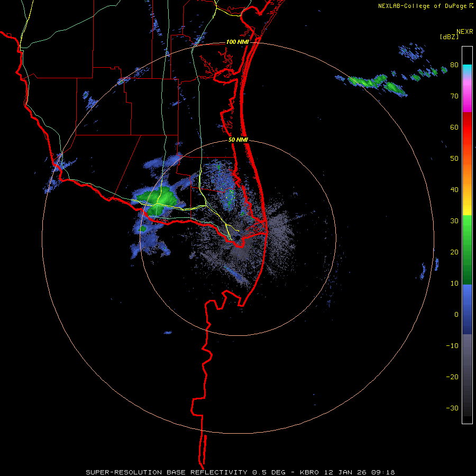476x476 pixels.
Task: Click the magenta 70 dBZ segment of color bar
Action: [467, 96]
